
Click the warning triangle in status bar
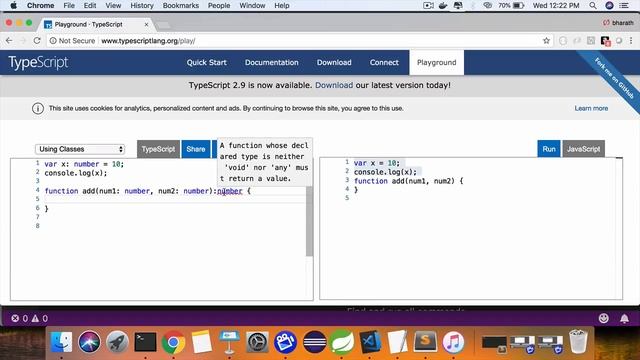(x=36, y=318)
